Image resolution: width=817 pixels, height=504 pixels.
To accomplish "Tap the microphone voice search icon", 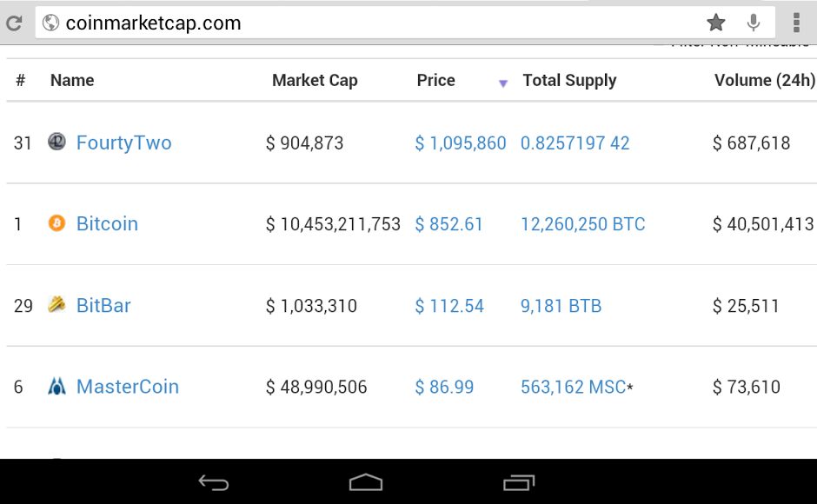I will 754,23.
